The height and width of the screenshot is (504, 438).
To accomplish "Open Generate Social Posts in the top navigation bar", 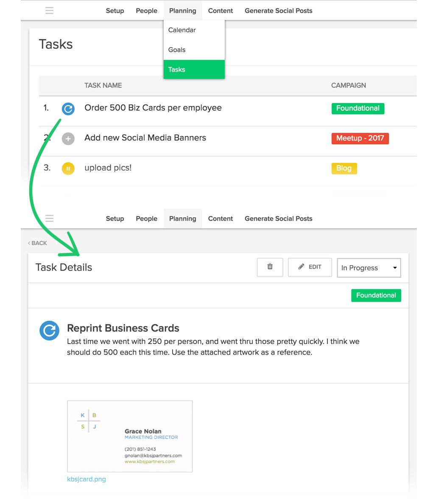I will pos(278,11).
